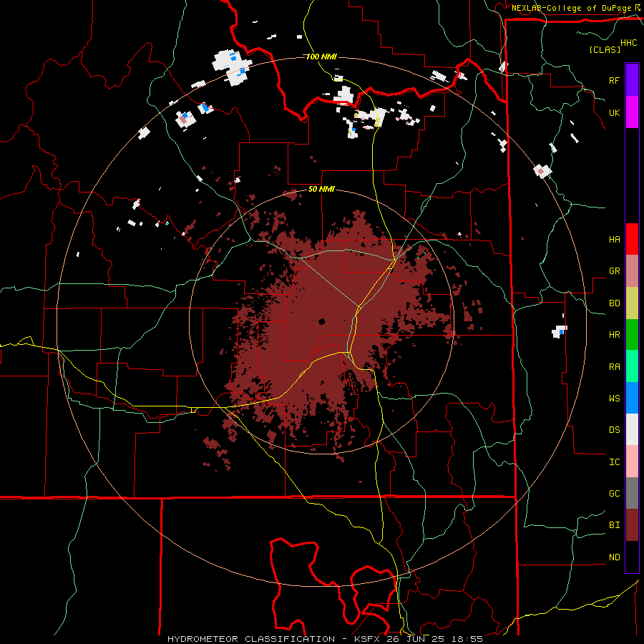This screenshot has height=644, width=644.
Task: Click the 'HYDROMETEOR CLASSIFICATION' title text
Action: coord(251,639)
